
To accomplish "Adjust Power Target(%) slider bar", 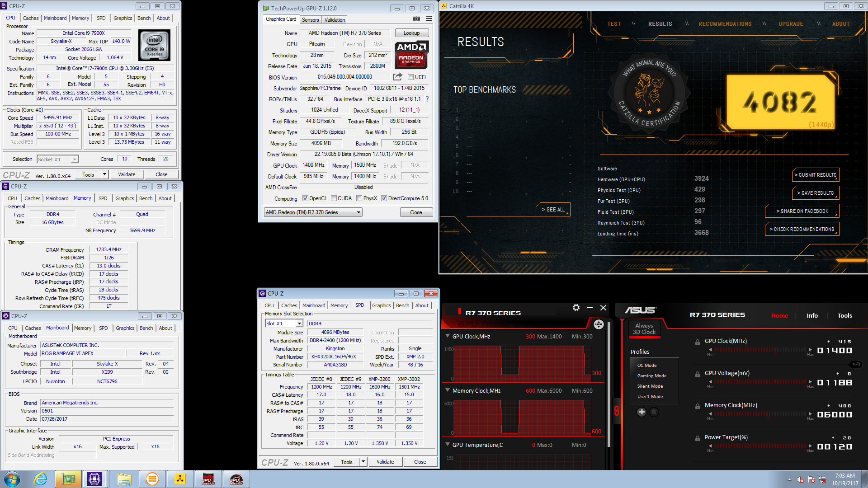I will click(x=760, y=446).
